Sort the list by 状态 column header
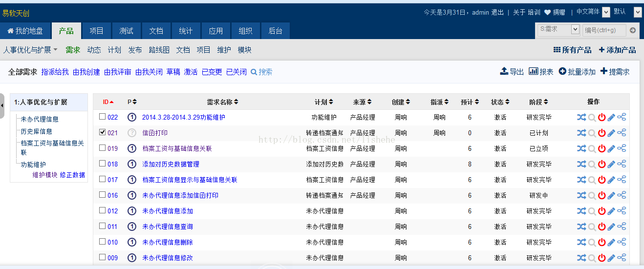The image size is (644, 269). [500, 102]
